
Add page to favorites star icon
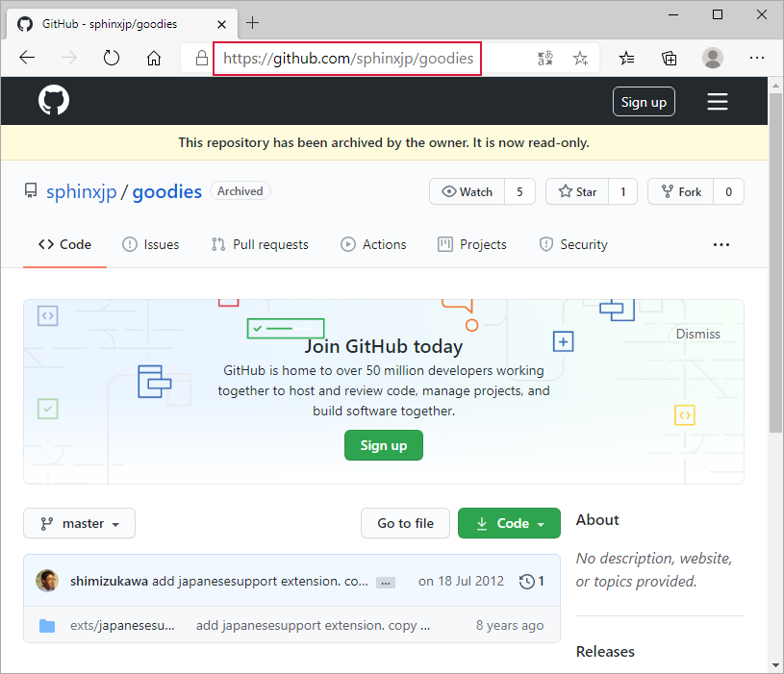(580, 59)
